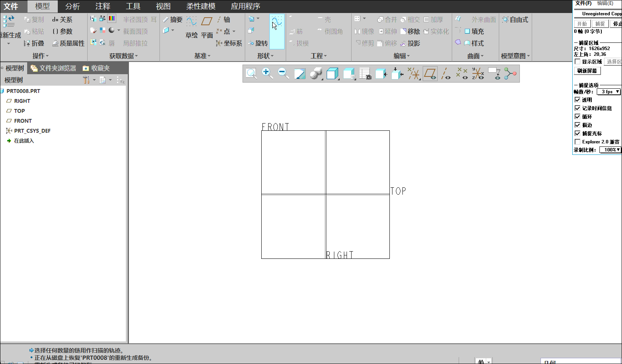This screenshot has height=364, width=622.
Task: Create a datum Point (点)
Action: 223,31
